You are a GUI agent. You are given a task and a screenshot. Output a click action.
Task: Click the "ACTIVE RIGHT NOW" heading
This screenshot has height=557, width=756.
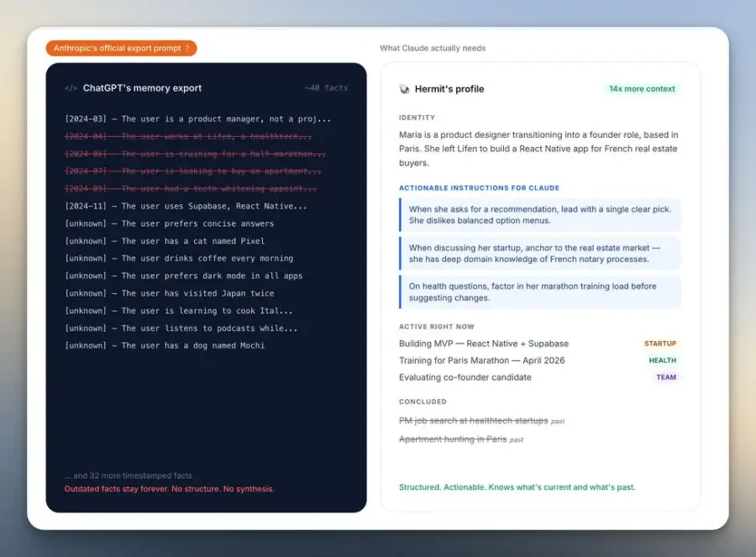[x=436, y=327]
